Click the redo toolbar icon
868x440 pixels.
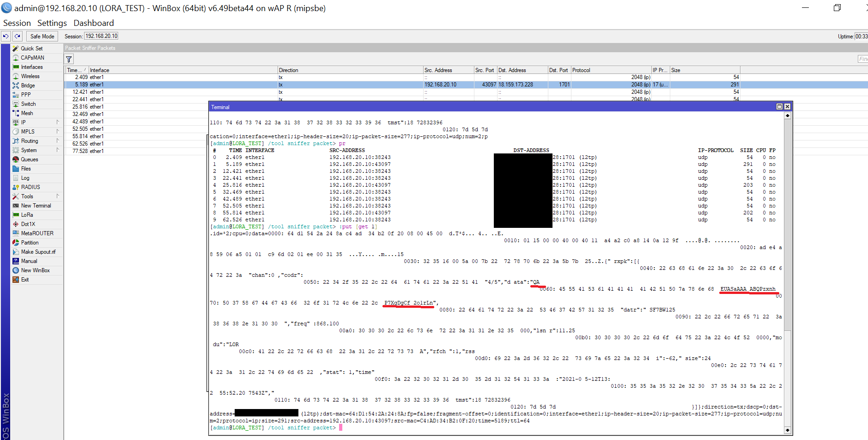pos(18,36)
